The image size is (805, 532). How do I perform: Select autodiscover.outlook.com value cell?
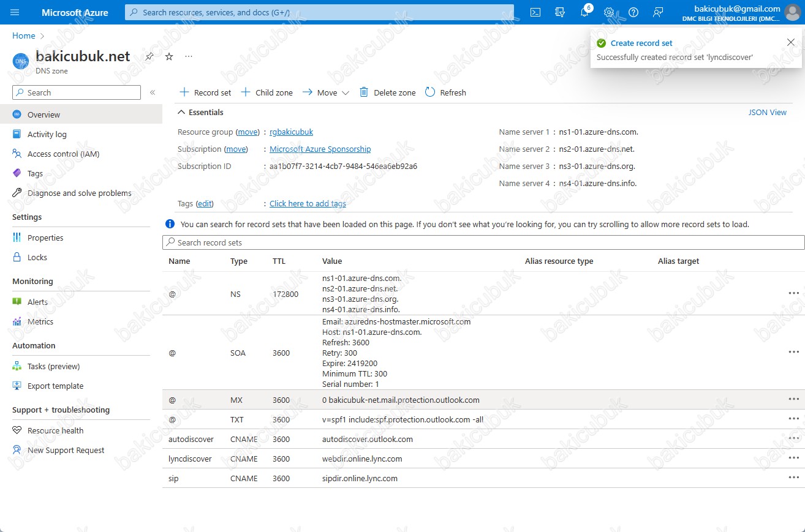[x=368, y=439]
